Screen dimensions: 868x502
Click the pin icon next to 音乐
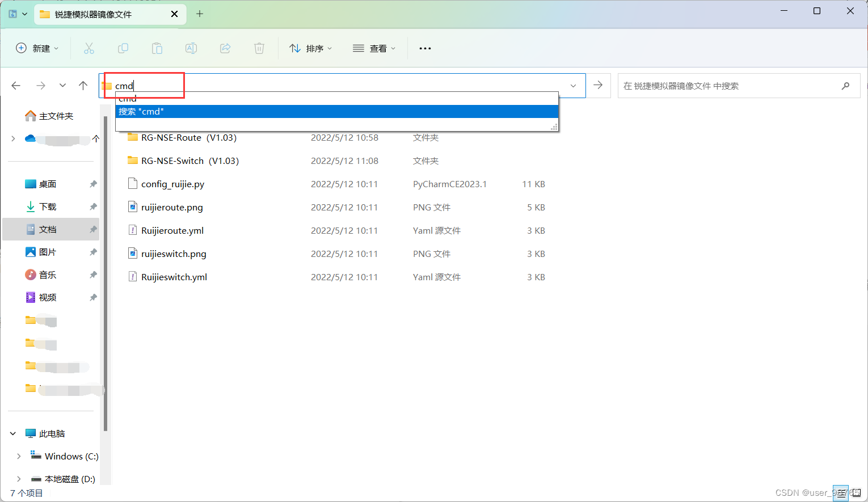(x=93, y=275)
